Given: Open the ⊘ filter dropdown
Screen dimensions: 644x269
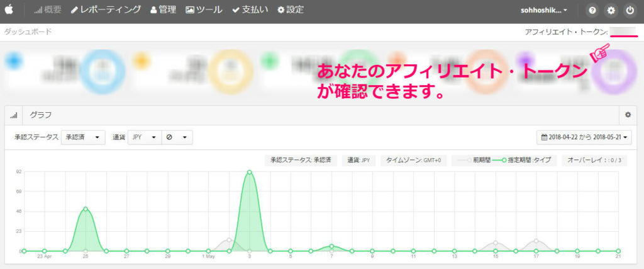Looking at the screenshot, I should tap(177, 138).
